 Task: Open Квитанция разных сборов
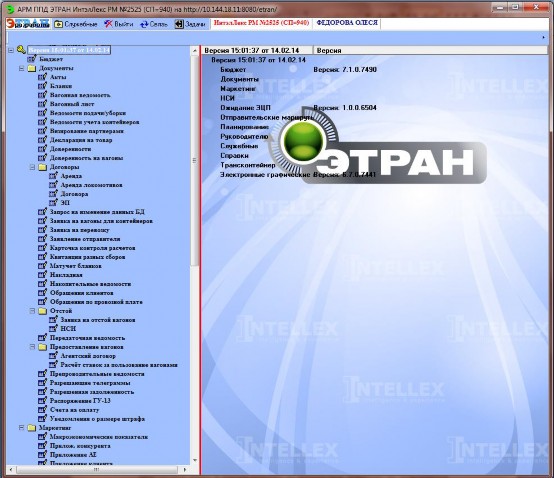click(88, 257)
